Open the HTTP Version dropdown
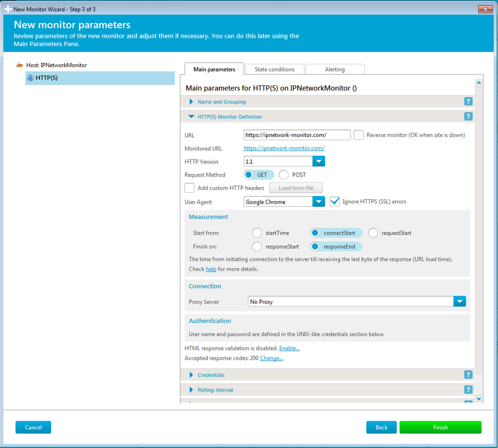Image resolution: width=498 pixels, height=448 pixels. click(319, 162)
